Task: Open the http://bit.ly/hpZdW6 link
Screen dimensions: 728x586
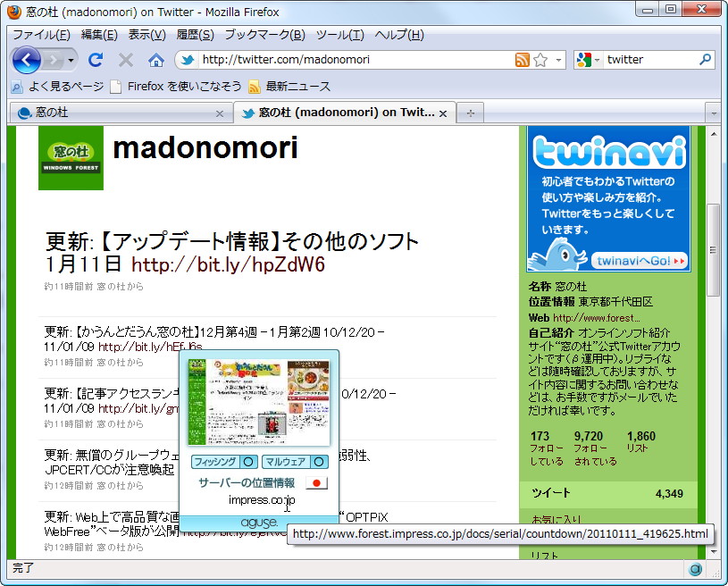Action: 228,264
